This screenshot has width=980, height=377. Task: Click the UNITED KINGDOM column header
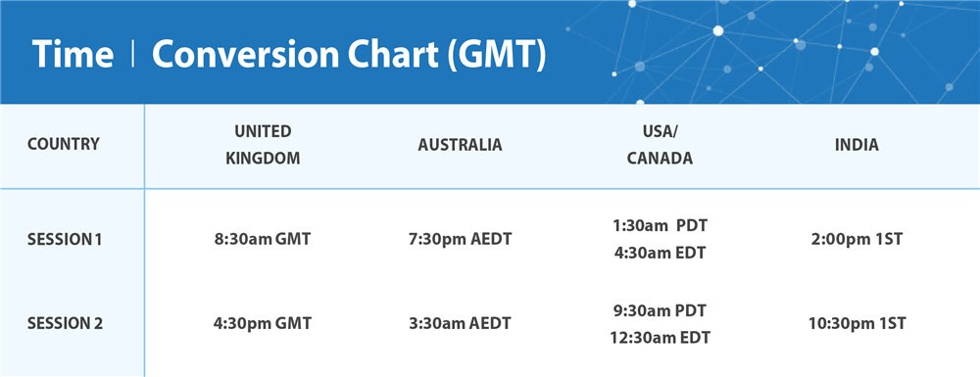pos(263,145)
